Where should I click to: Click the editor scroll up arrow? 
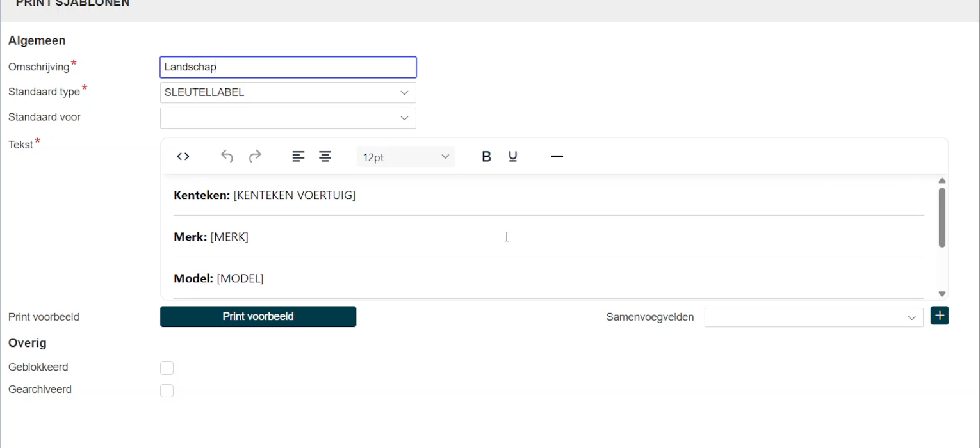pos(942,180)
